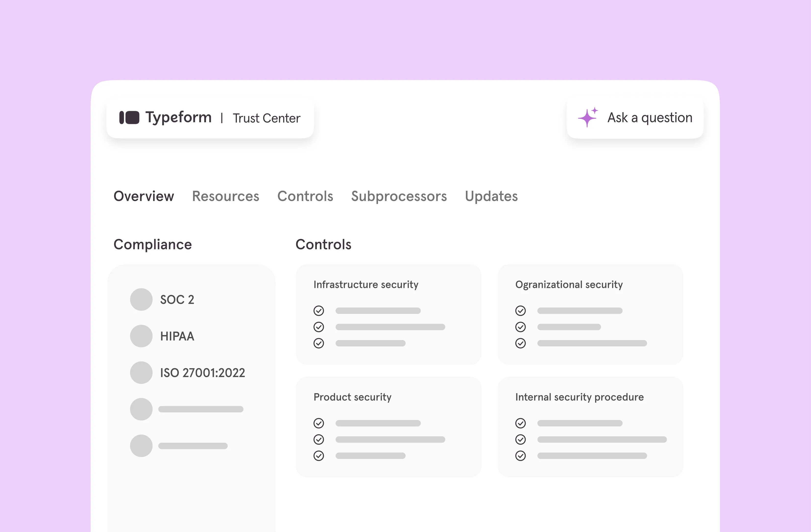Click last checkmark under Internal security procedure
Image resolution: width=811 pixels, height=532 pixels.
520,456
